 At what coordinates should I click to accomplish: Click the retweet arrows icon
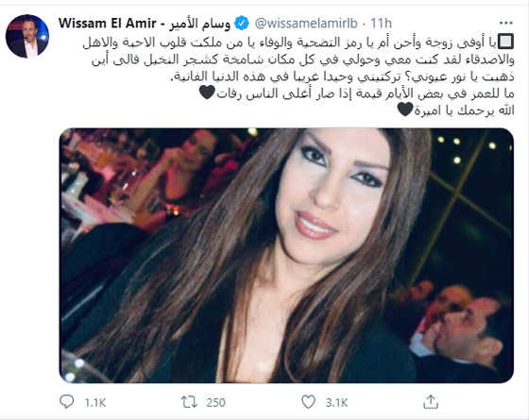tap(189, 402)
